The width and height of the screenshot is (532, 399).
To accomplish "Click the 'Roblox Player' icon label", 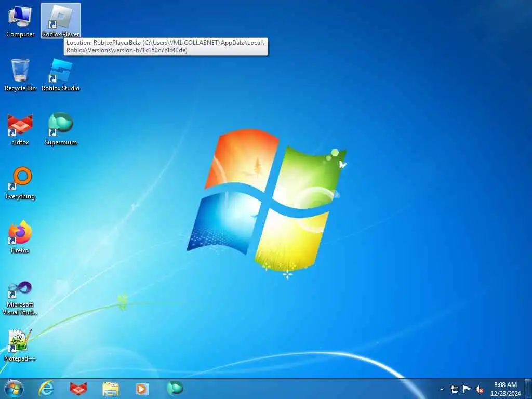I will click(x=61, y=34).
